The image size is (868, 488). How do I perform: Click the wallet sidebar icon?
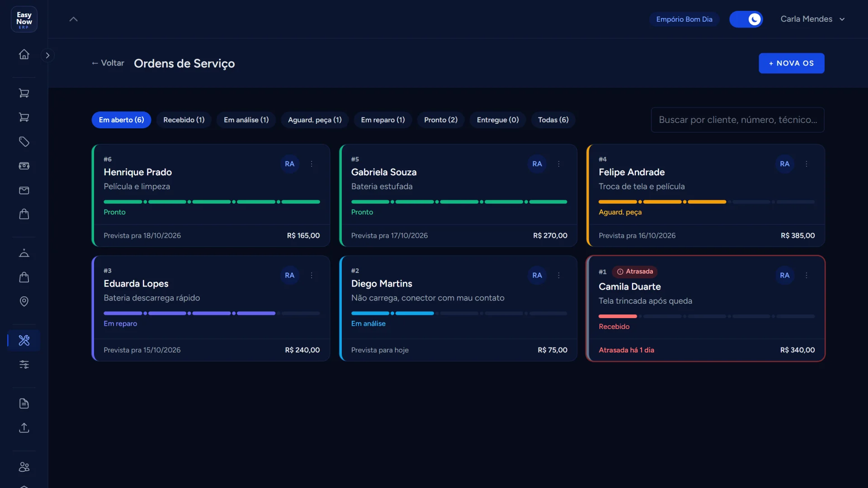24,190
